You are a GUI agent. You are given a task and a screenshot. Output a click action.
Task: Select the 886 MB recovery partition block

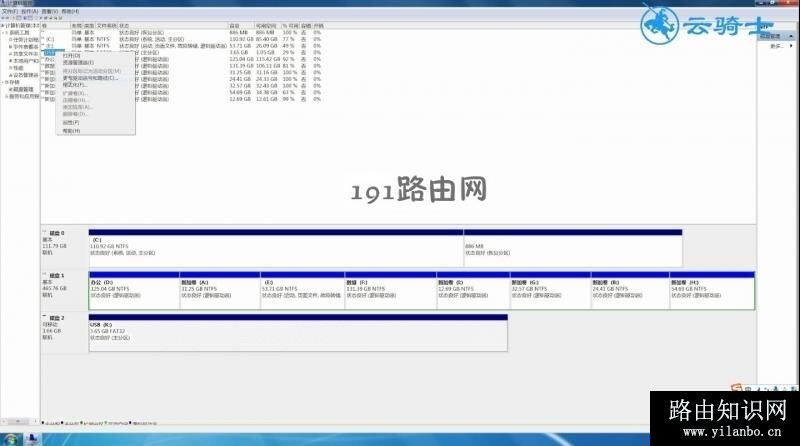(573, 248)
